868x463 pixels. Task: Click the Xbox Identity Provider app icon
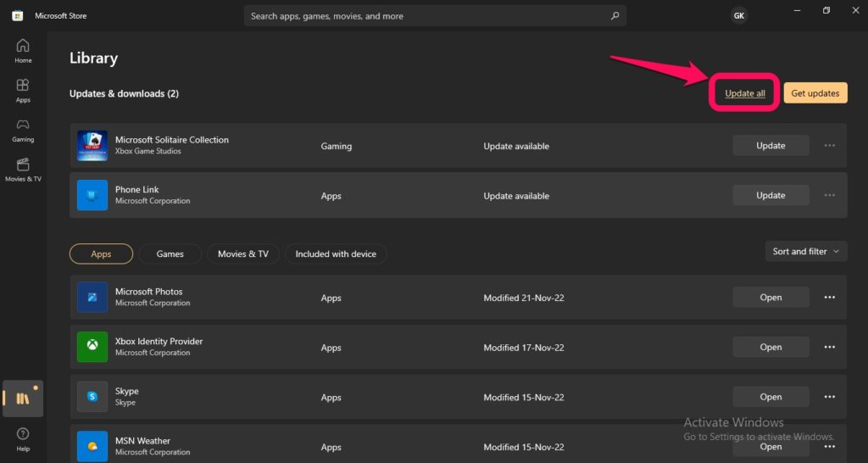click(92, 347)
